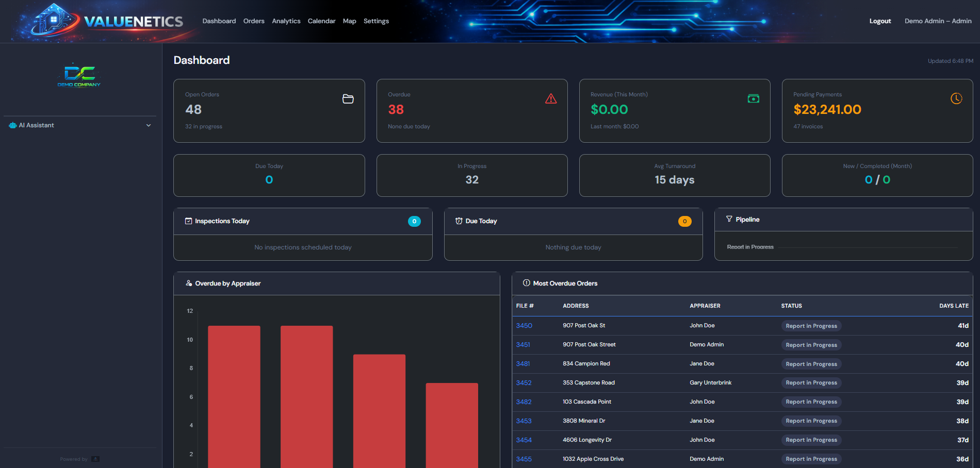The width and height of the screenshot is (980, 468).
Task: Click the stopwatch icon beside Due Today
Action: click(x=458, y=221)
